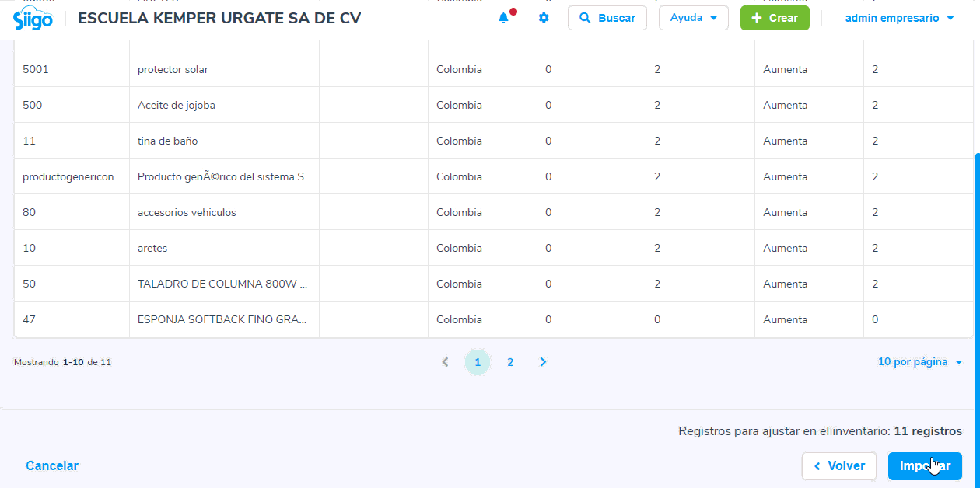
Task: Select the TALADRO DE COLUMNA 800W row
Action: (x=222, y=284)
